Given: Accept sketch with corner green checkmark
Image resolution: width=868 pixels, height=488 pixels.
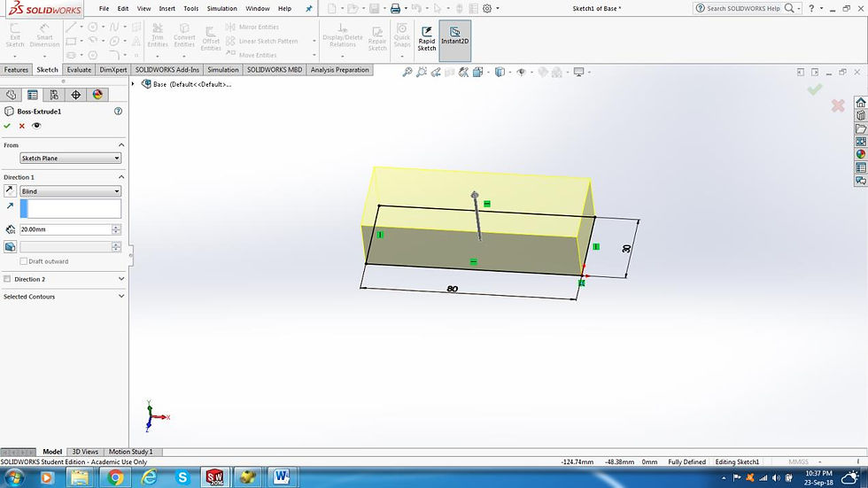Looking at the screenshot, I should [814, 89].
